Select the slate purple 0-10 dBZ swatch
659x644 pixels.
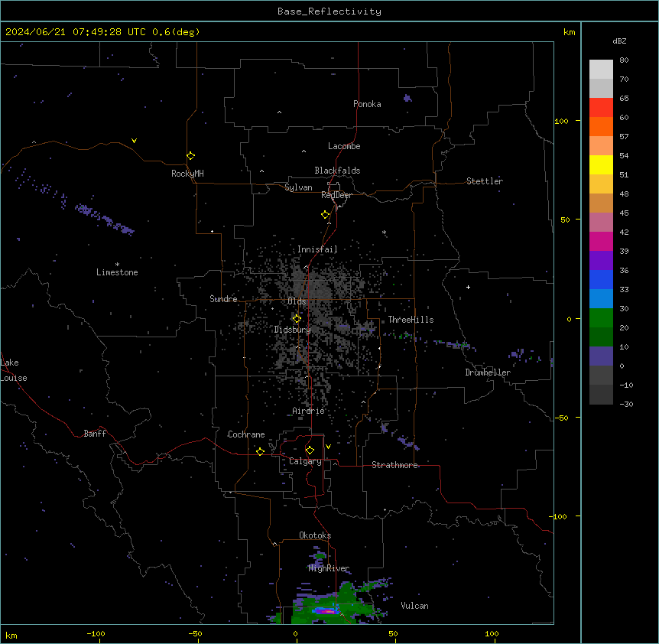tap(601, 356)
